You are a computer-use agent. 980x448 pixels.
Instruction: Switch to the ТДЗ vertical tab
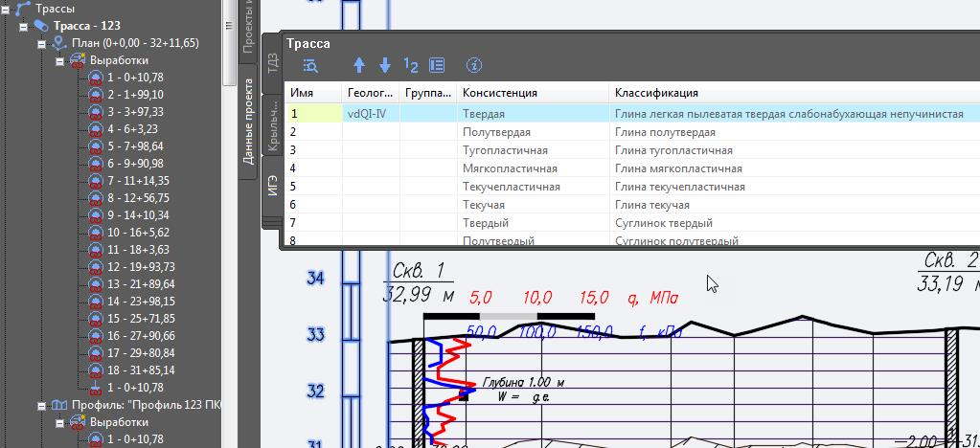point(273,64)
